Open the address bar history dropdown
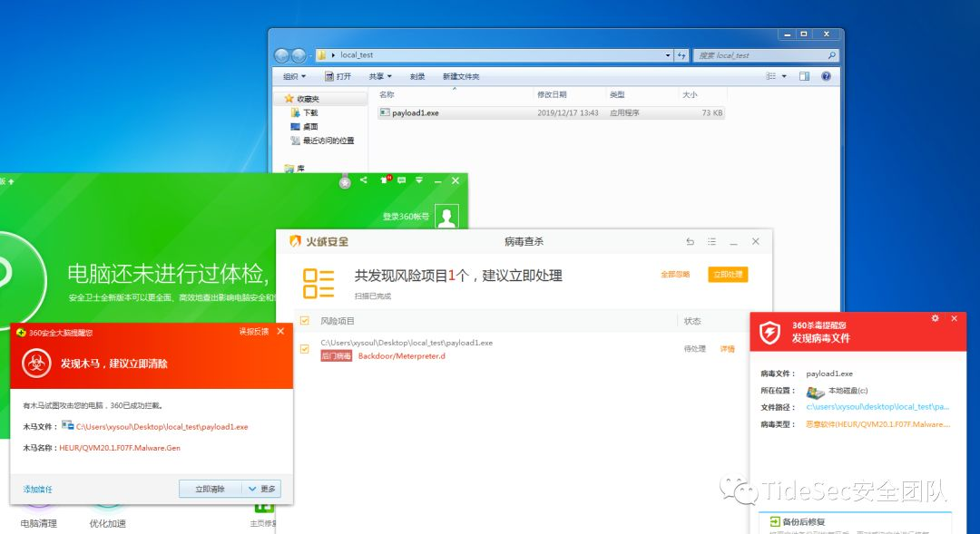This screenshot has width=980, height=534. click(668, 55)
